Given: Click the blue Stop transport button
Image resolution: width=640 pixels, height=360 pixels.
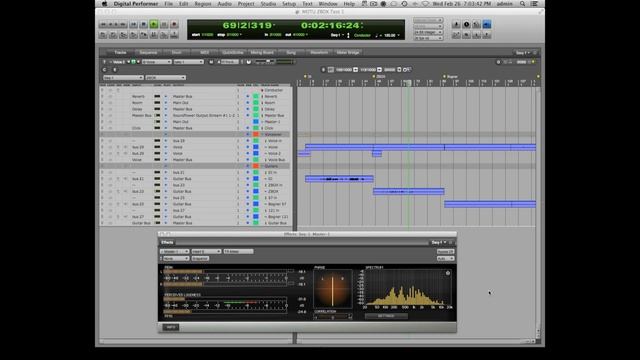Looking at the screenshot, I should coord(143,24).
